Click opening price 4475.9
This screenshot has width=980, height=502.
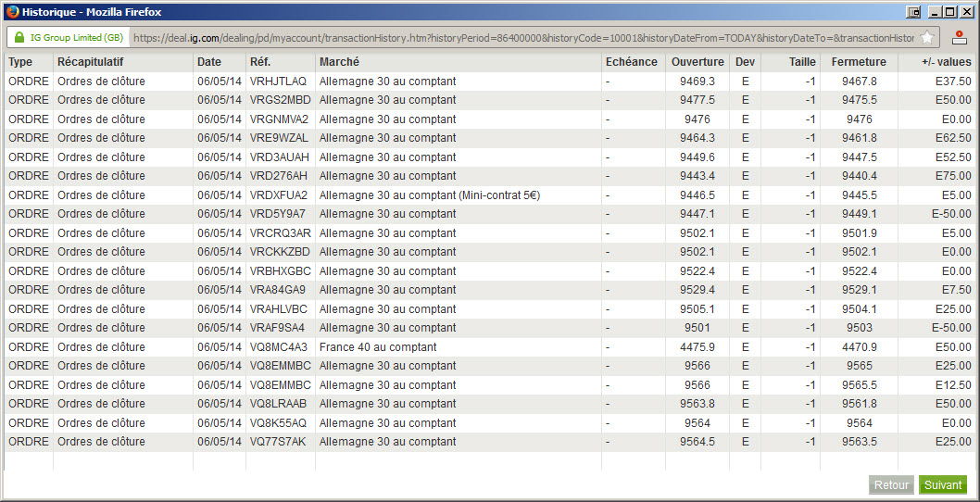(x=697, y=347)
